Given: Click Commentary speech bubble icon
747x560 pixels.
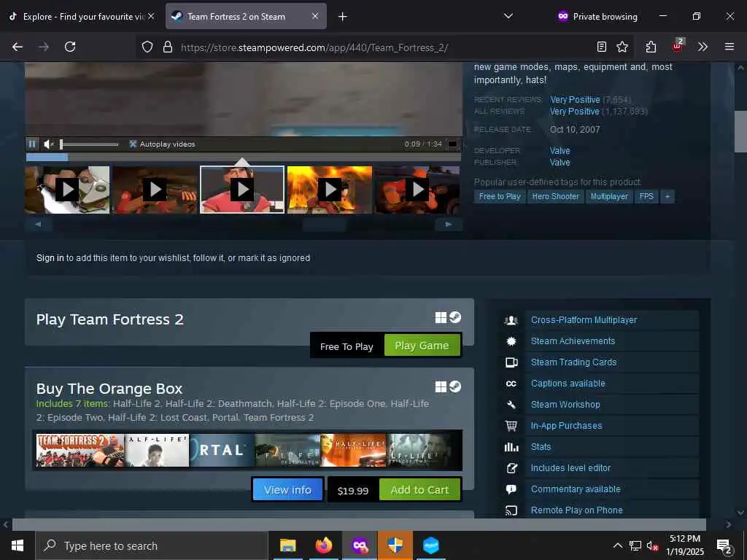Looking at the screenshot, I should point(511,489).
